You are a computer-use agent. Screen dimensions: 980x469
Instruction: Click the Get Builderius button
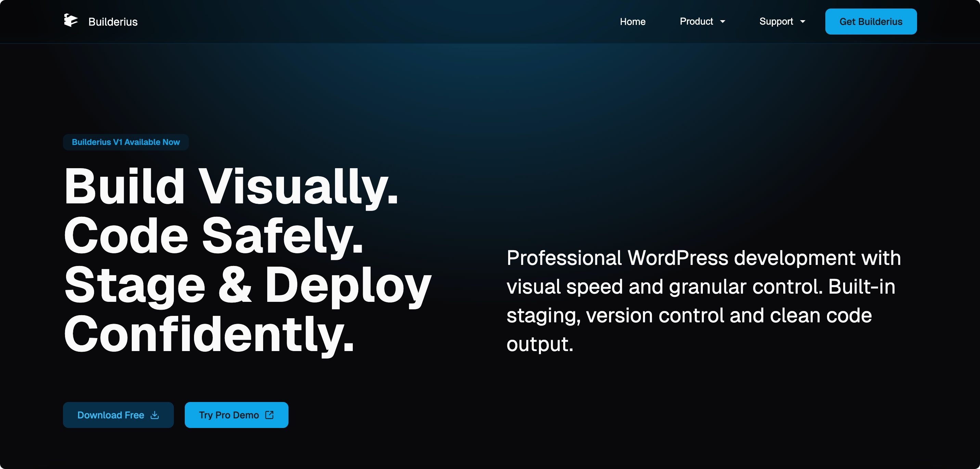pos(871,22)
